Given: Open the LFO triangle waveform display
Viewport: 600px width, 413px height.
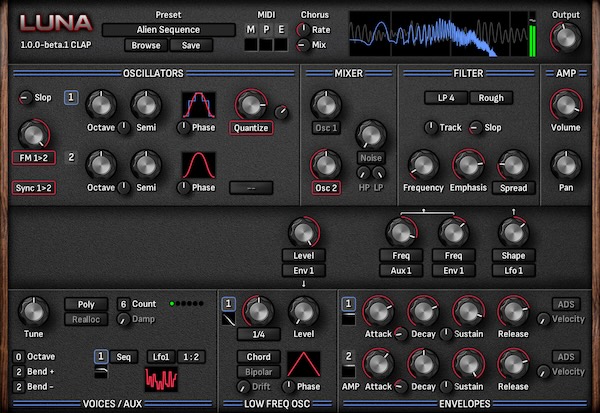Looking at the screenshot, I should click(x=303, y=364).
